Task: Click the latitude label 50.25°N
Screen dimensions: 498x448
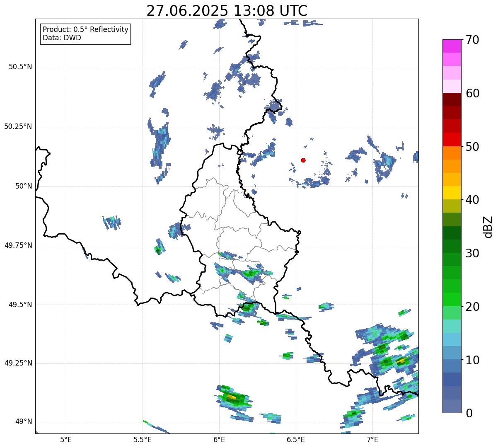Action: [18, 126]
